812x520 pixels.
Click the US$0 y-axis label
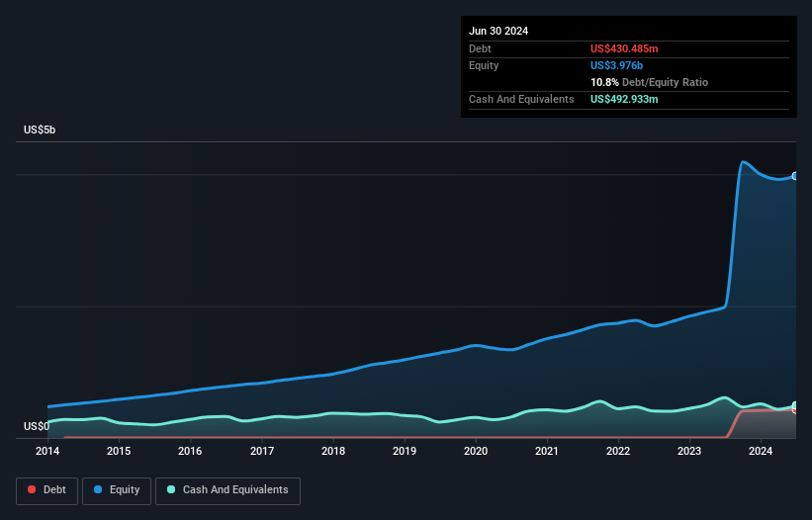(x=37, y=426)
